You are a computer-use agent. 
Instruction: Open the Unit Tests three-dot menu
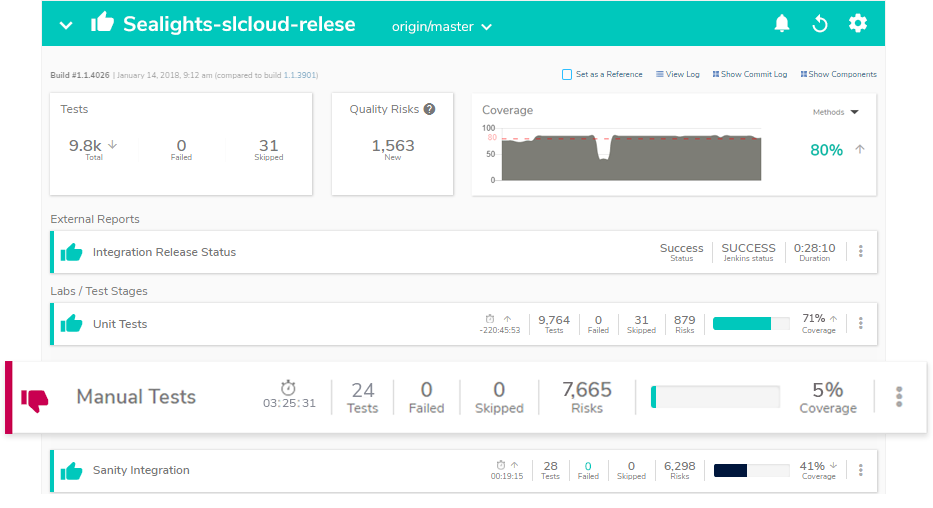click(860, 323)
